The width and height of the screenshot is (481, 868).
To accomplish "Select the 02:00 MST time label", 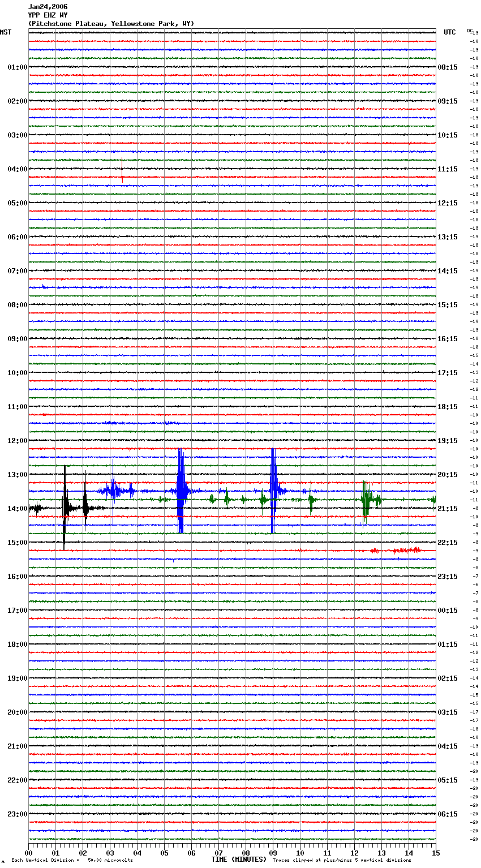I will tap(17, 101).
